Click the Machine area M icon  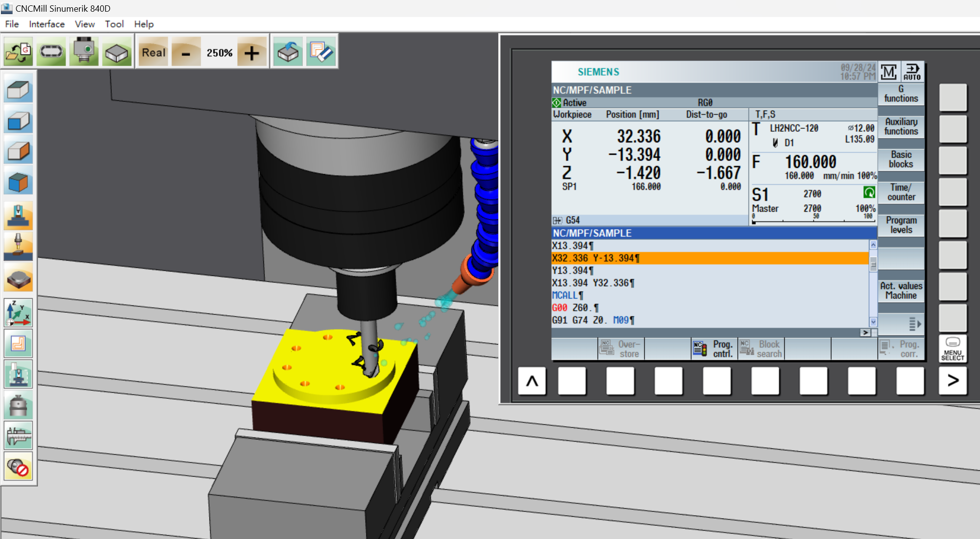889,72
